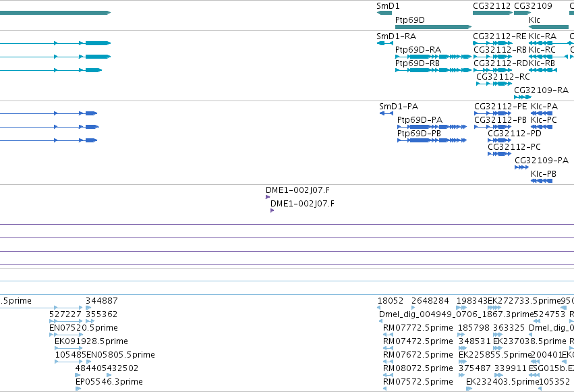Click feature EN05805.5prime
The height and width of the screenshot is (392, 574).
(88, 362)
